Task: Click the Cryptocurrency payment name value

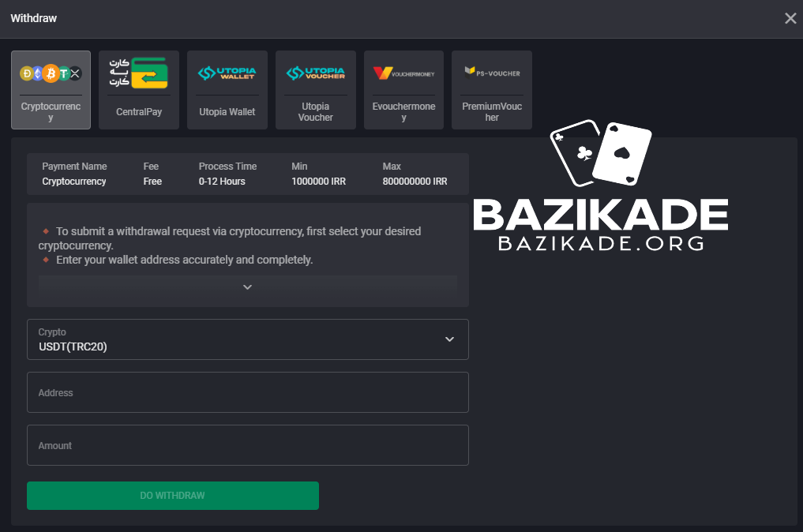Action: 73,182
